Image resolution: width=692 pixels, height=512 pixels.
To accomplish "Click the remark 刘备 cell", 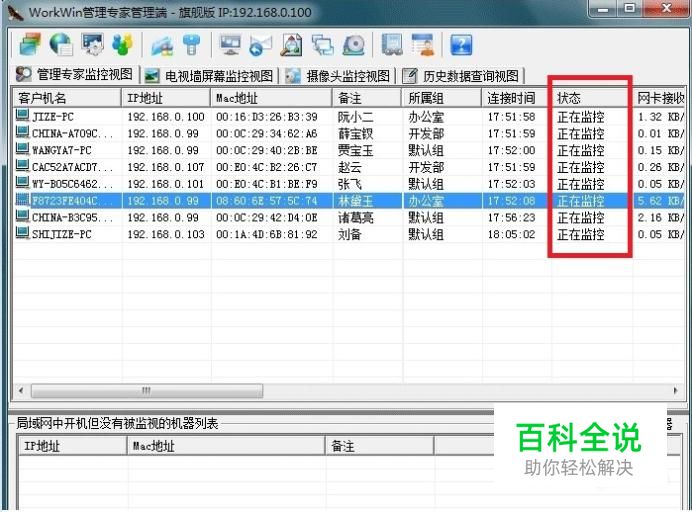I will pyautogui.click(x=350, y=234).
